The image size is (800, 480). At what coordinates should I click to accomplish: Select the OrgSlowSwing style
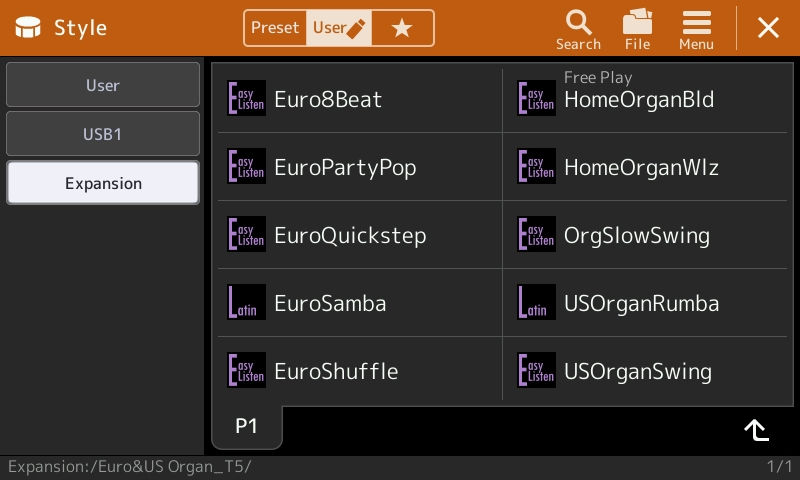(645, 235)
